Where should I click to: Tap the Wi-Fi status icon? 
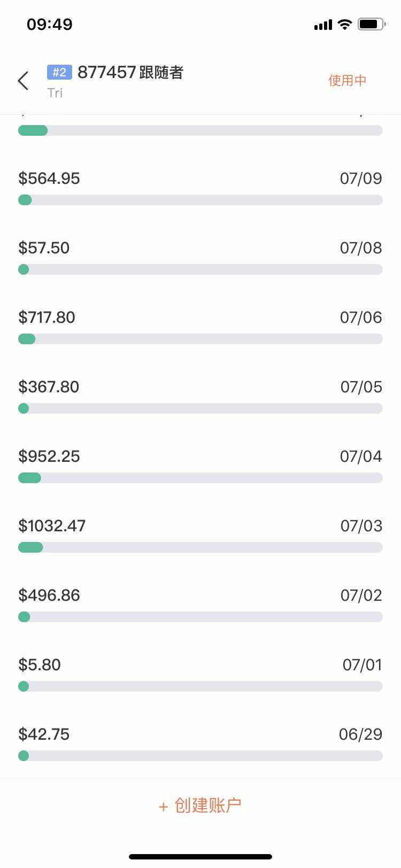tap(345, 24)
